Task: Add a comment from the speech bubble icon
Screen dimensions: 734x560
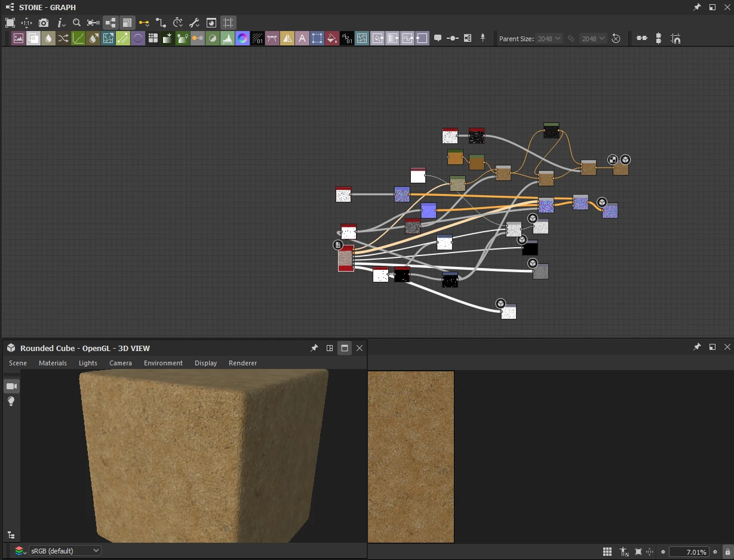Action: 438,38
